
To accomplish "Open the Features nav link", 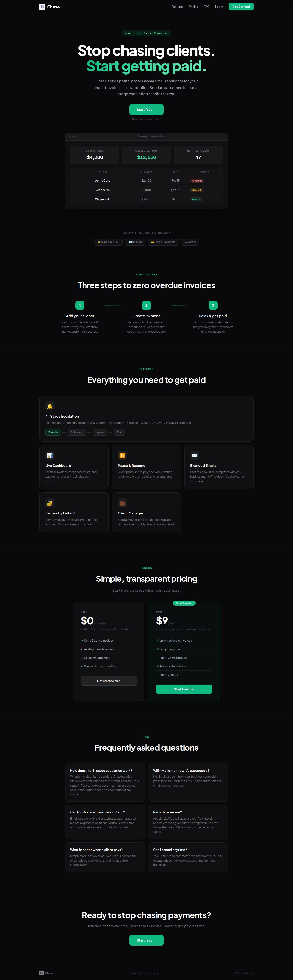I will click(x=177, y=7).
